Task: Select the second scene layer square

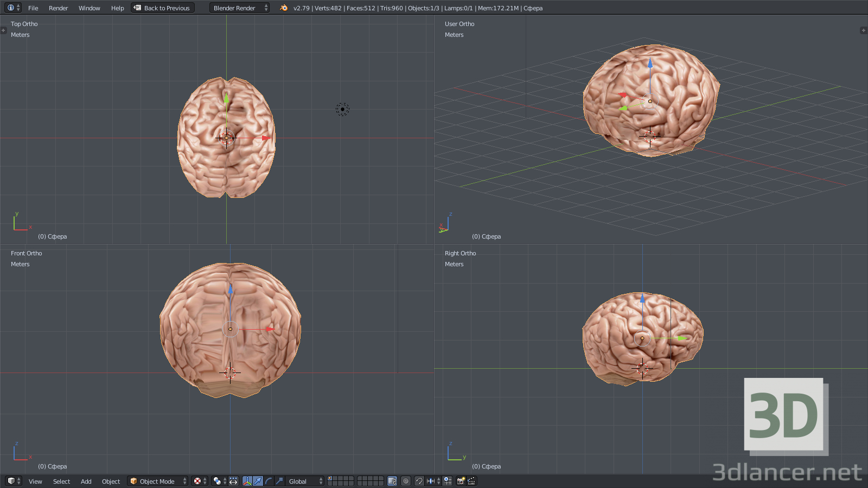Action: [x=335, y=478]
